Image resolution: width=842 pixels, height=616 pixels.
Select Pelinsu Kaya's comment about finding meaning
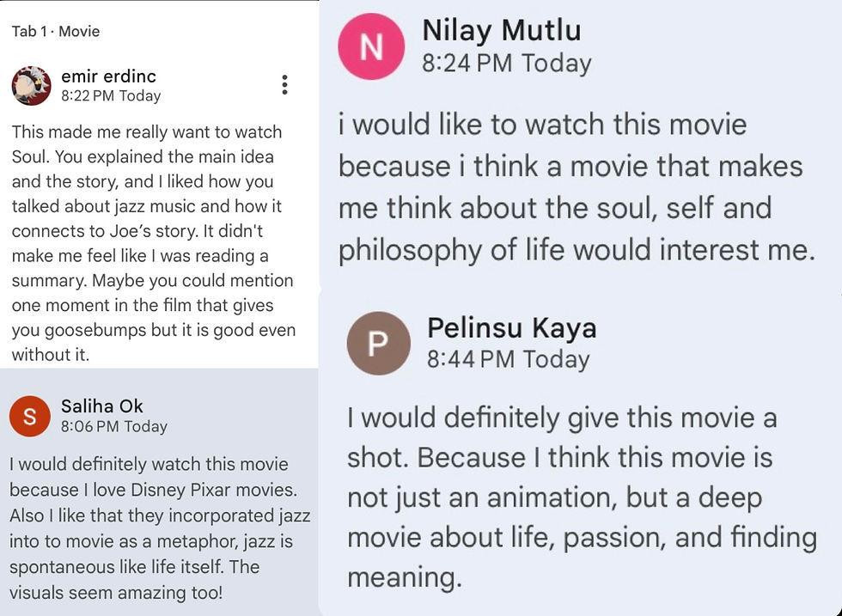point(580,498)
